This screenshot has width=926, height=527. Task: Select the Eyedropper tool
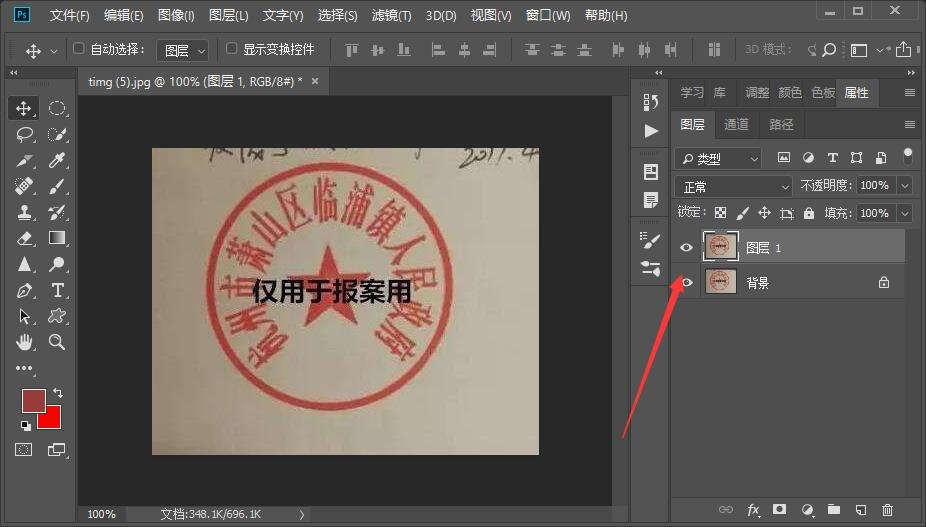57,161
